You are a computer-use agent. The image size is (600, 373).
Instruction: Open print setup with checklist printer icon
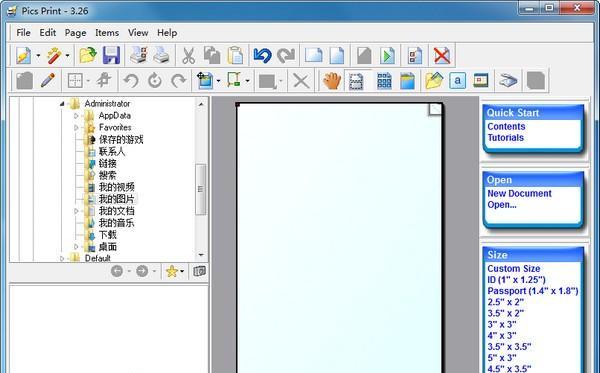138,56
